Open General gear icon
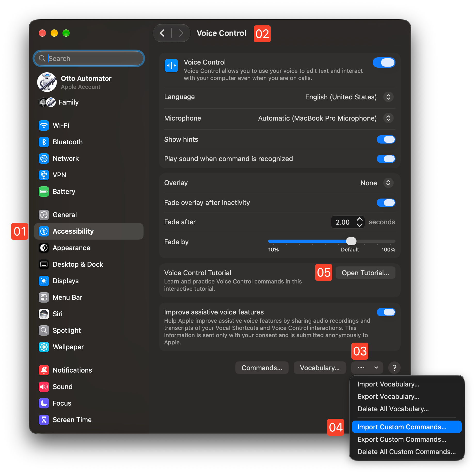The width and height of the screenshot is (476, 474). (44, 215)
